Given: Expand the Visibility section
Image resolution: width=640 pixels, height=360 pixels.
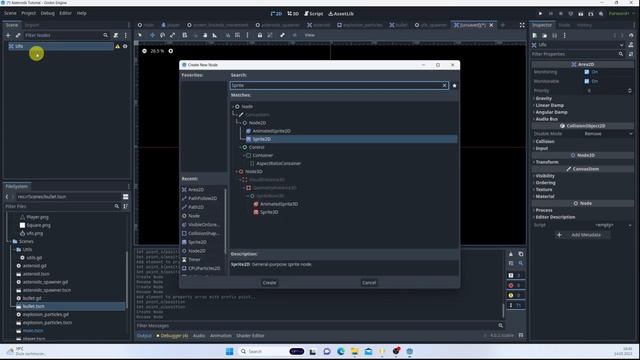Looking at the screenshot, I should [x=545, y=176].
